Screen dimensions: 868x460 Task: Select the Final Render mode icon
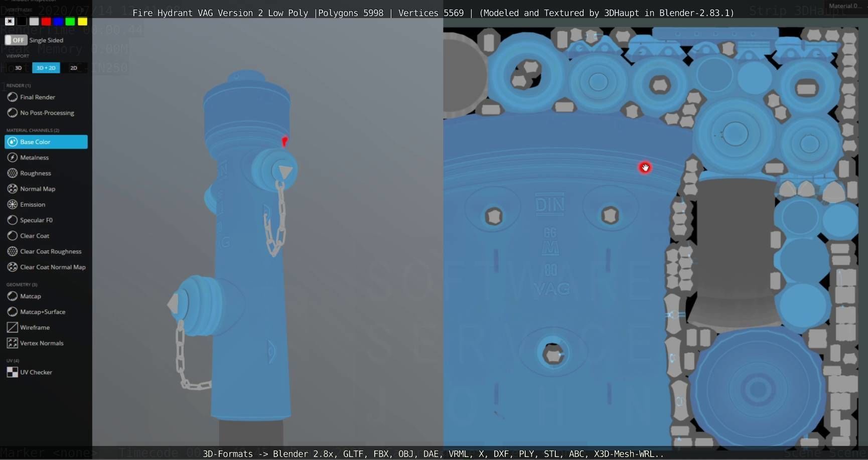tap(13, 97)
